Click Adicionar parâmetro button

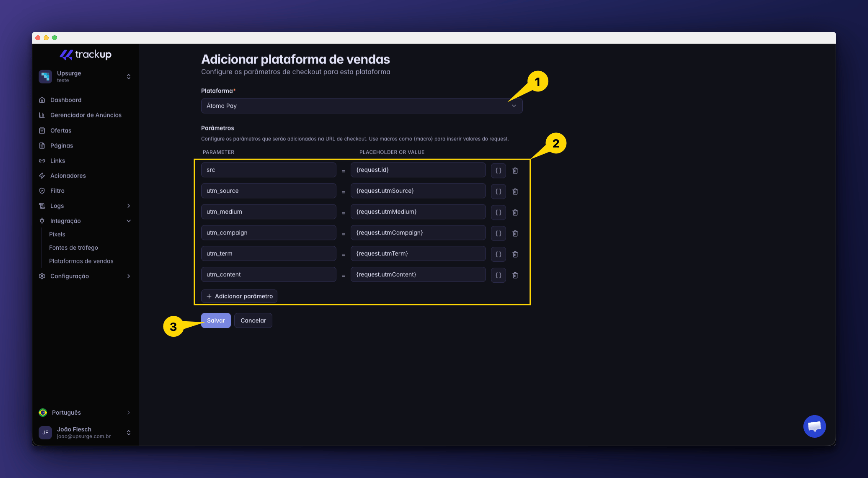239,296
